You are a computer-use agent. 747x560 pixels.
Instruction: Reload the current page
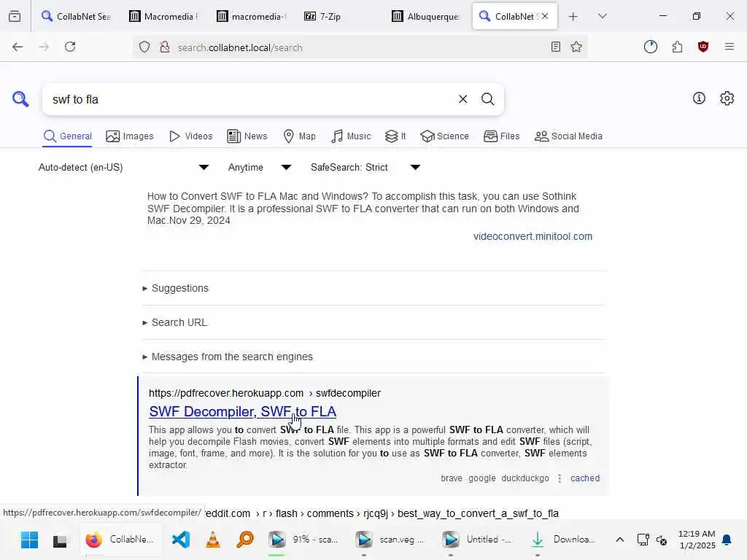point(70,47)
